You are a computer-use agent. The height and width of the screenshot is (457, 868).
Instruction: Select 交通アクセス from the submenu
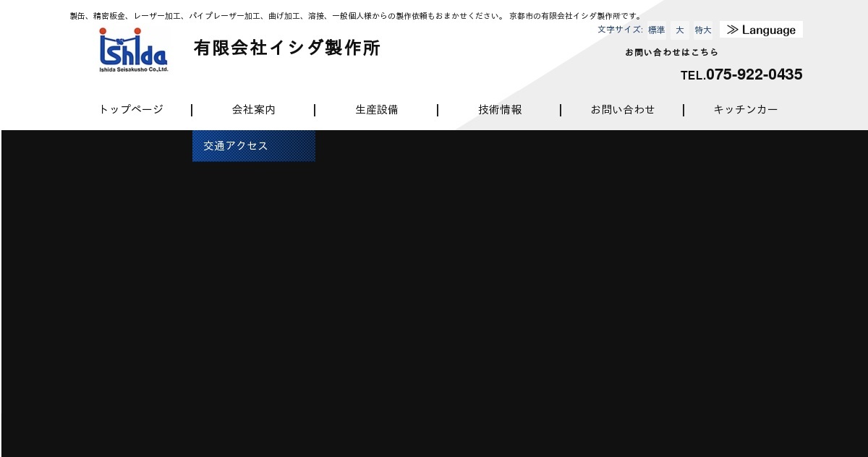click(254, 146)
